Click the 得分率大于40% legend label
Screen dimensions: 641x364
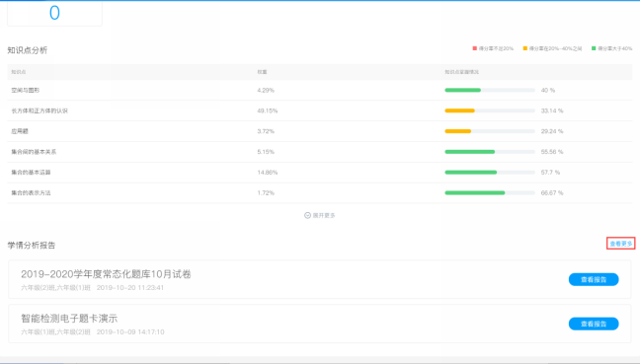coord(615,48)
